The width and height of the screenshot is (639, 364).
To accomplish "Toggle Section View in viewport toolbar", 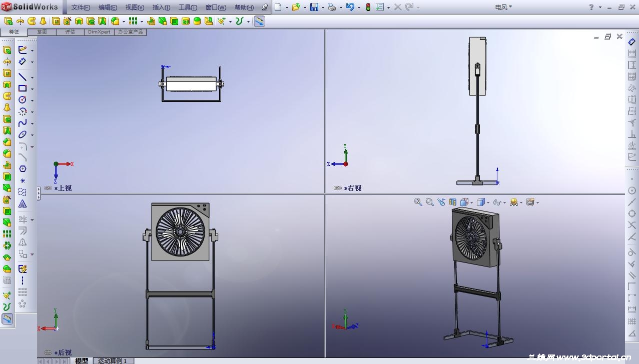I will [452, 202].
